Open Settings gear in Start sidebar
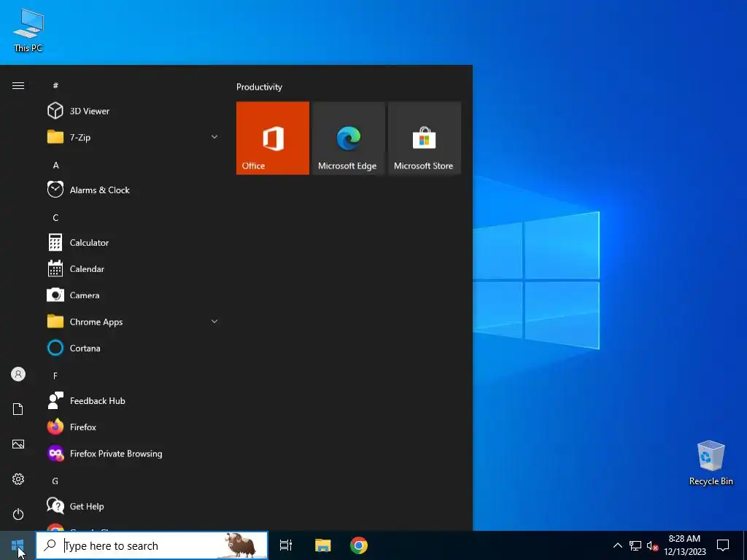747x560 pixels. coord(18,479)
